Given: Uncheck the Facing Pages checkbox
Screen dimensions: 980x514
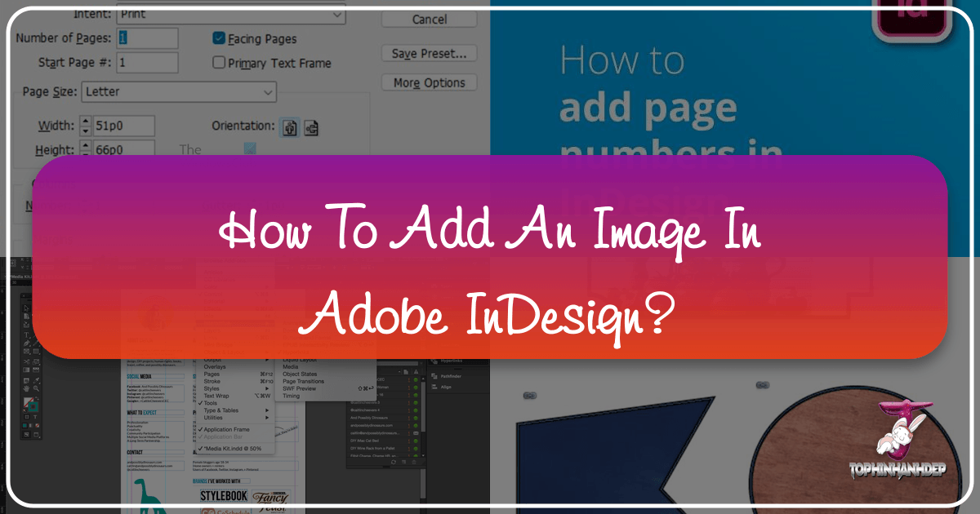Looking at the screenshot, I should (x=219, y=38).
